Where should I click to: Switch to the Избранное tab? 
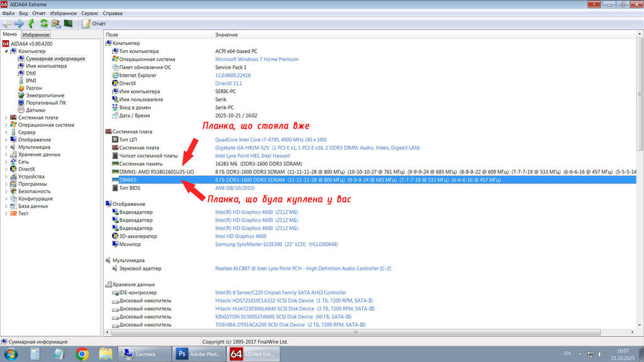click(x=36, y=35)
